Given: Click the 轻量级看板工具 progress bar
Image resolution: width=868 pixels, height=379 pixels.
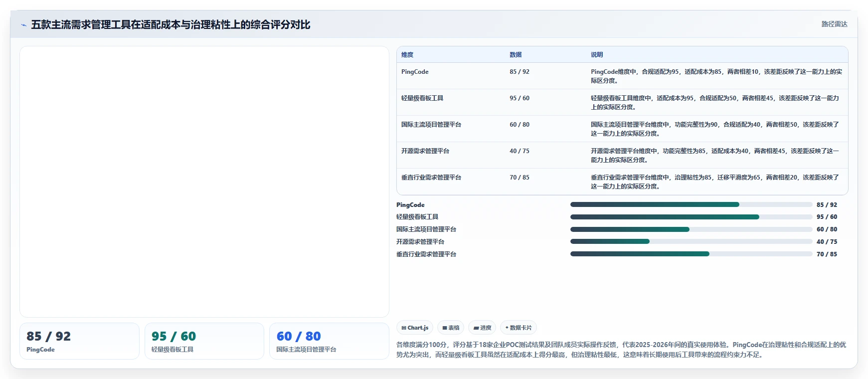Looking at the screenshot, I should 692,217.
